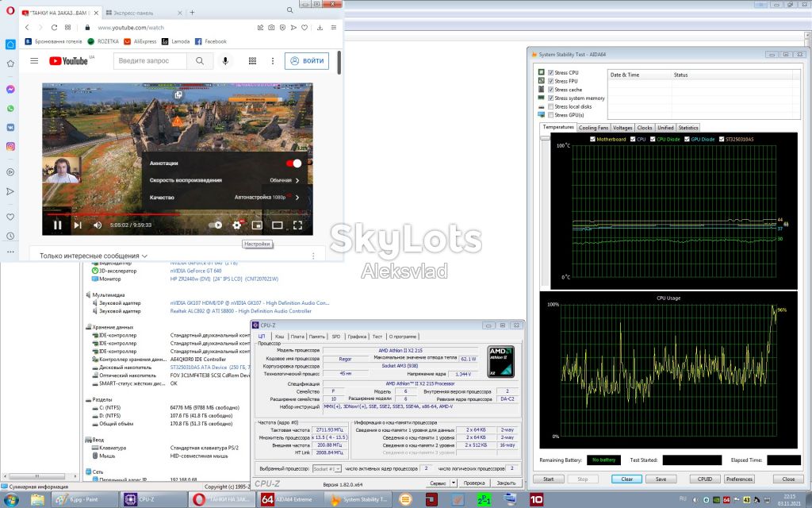
Task: Open the Rozetka bookmark
Action: pyautogui.click(x=103, y=41)
